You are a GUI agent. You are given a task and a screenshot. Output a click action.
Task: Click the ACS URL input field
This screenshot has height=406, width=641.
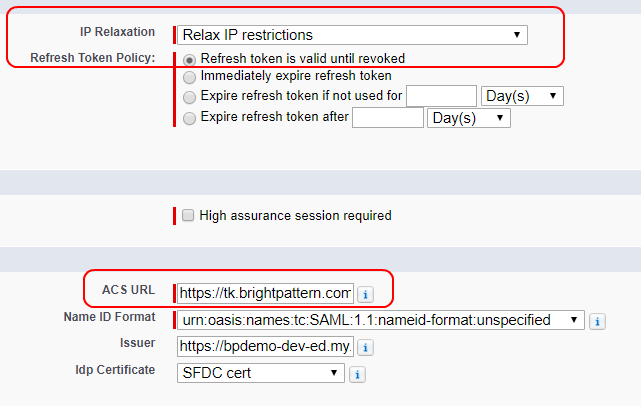coord(265,293)
